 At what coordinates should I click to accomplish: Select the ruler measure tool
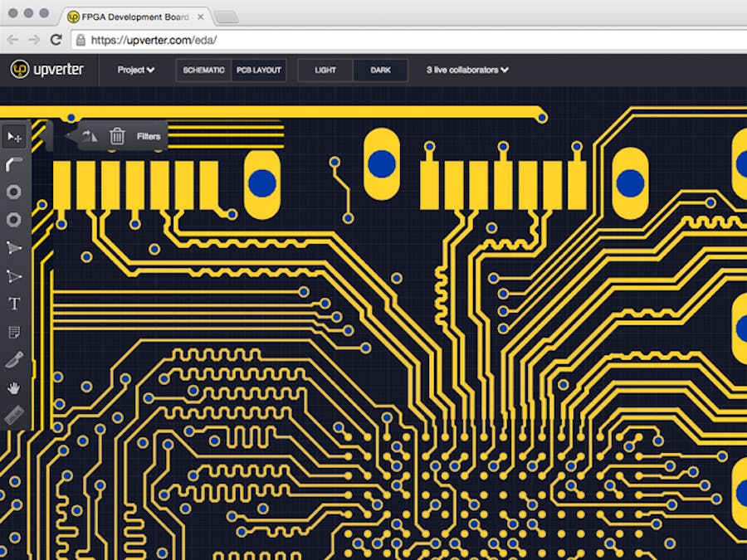click(14, 416)
